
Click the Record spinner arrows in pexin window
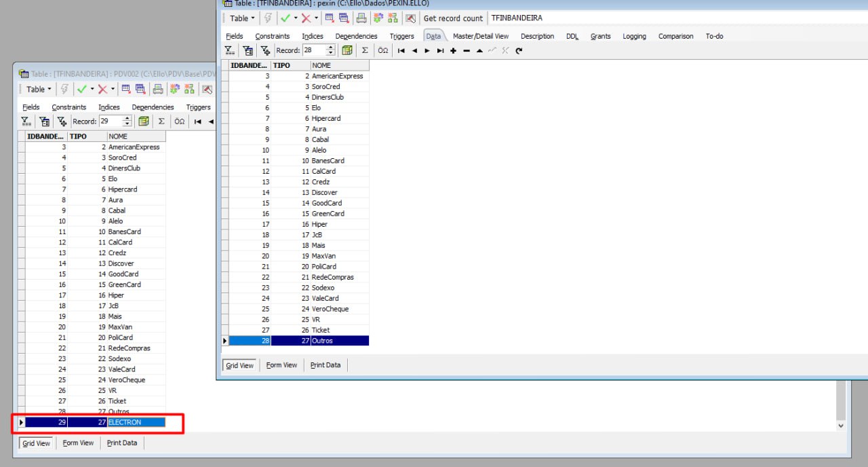pyautogui.click(x=331, y=50)
